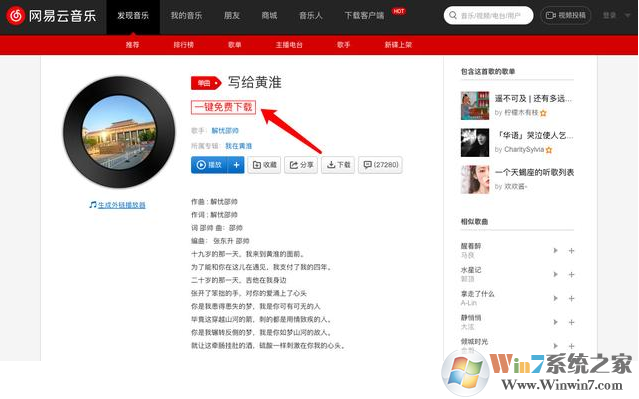Open playlist creator 欢欢酱's profile
The image size is (639, 399).
[516, 187]
